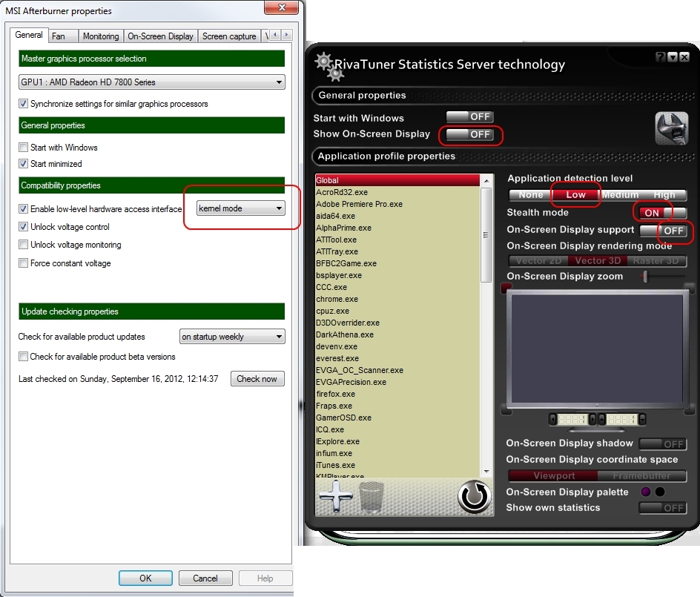This screenshot has width=700, height=597.
Task: Select Fraps.exe in profile list
Action: click(397, 406)
